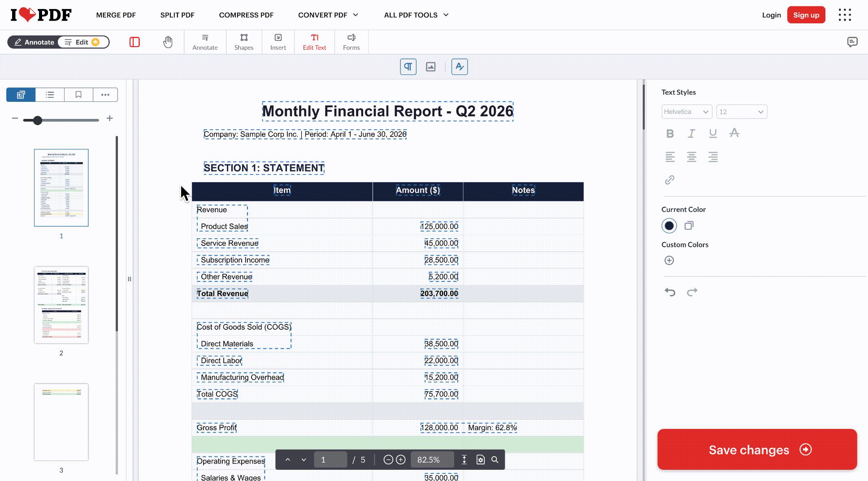868x481 pixels.
Task: Align text right
Action: (x=713, y=157)
